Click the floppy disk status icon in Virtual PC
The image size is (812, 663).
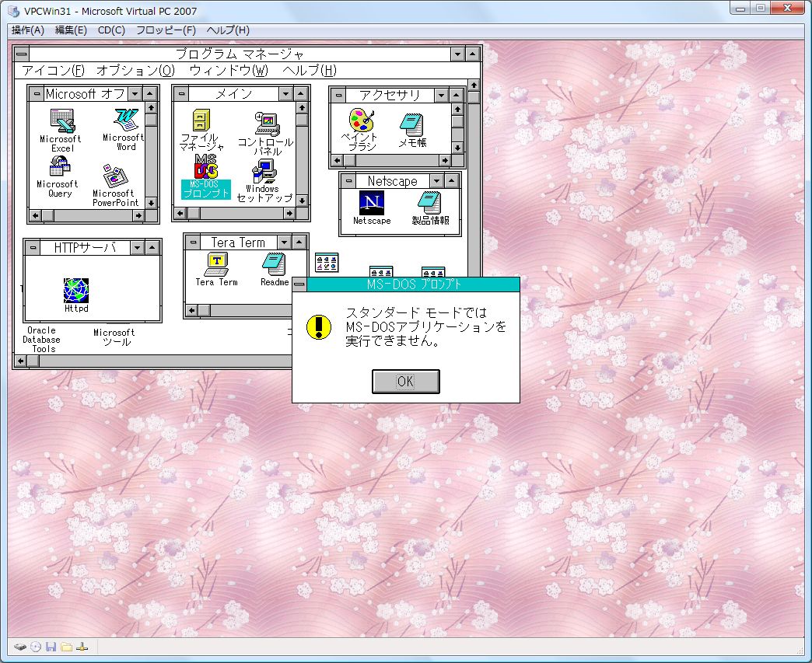51,647
